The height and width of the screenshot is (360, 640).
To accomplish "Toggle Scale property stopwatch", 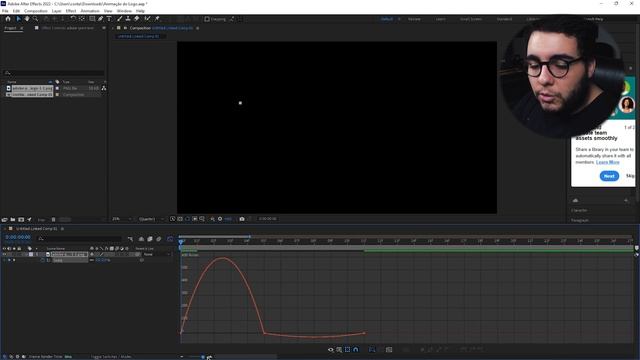I will tap(42, 260).
